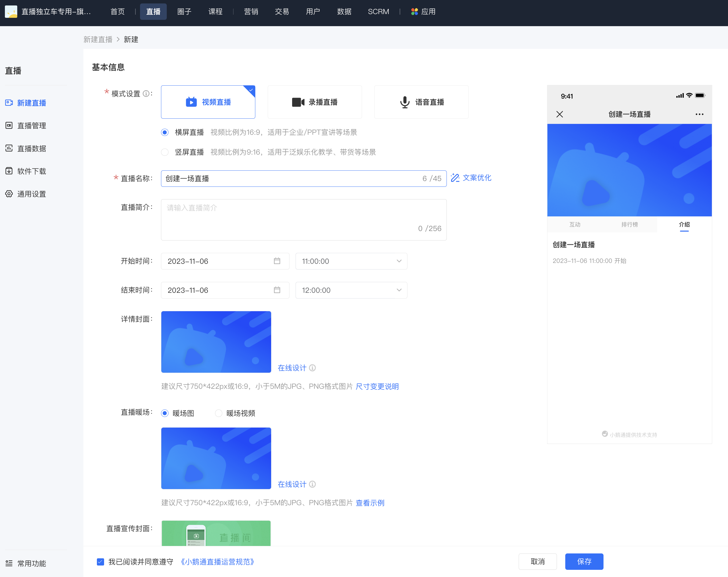
Task: Open the end date calendar icon
Action: click(x=277, y=290)
